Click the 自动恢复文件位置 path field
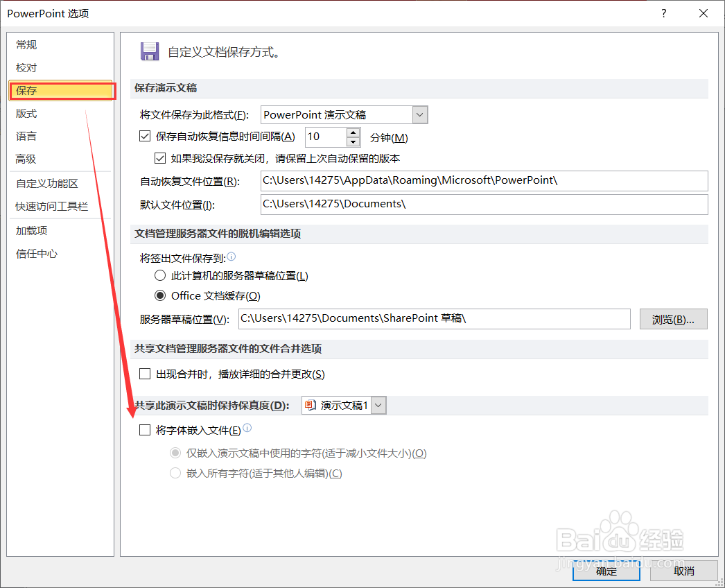This screenshot has height=588, width=725. (x=484, y=181)
